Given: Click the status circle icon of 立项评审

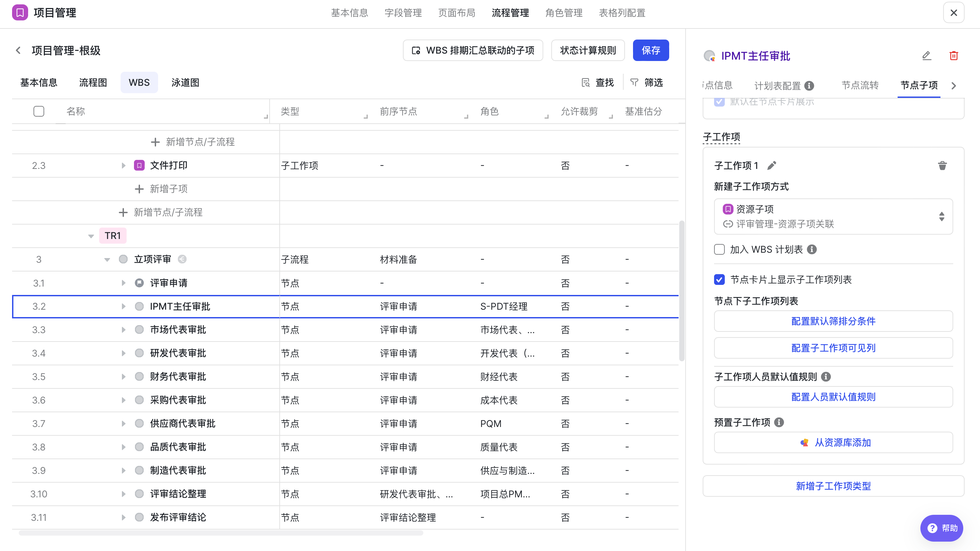Looking at the screenshot, I should point(123,259).
